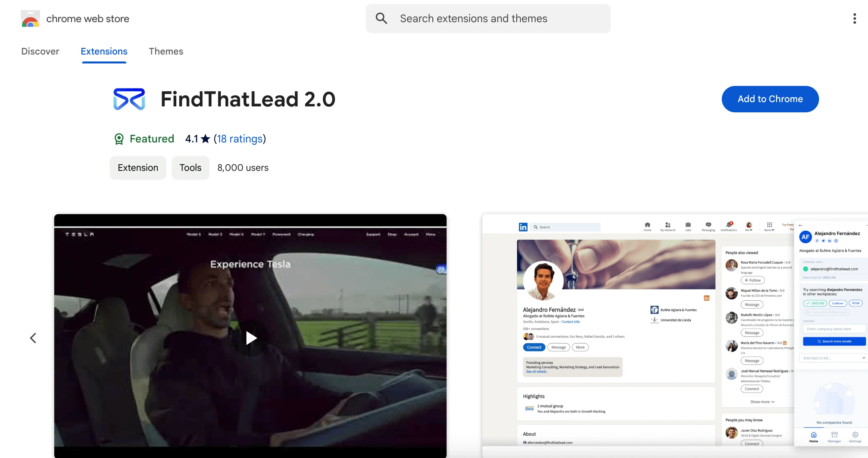This screenshot has width=868, height=458.
Task: Click the Featured badge icon
Action: pyautogui.click(x=119, y=139)
